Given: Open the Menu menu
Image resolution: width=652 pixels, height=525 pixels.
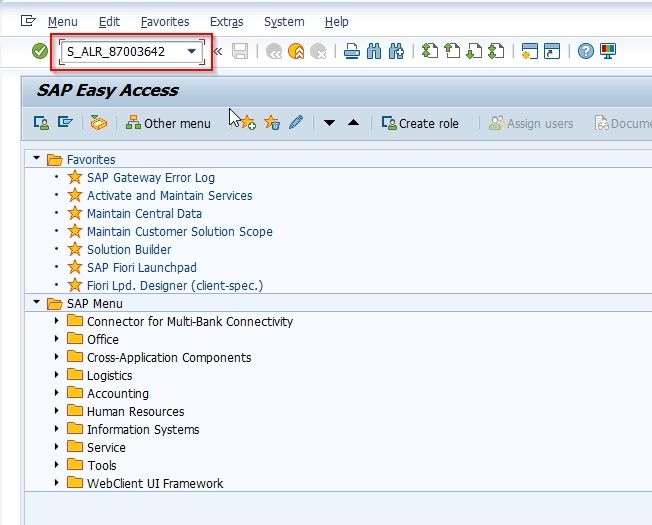Looking at the screenshot, I should (x=63, y=22).
